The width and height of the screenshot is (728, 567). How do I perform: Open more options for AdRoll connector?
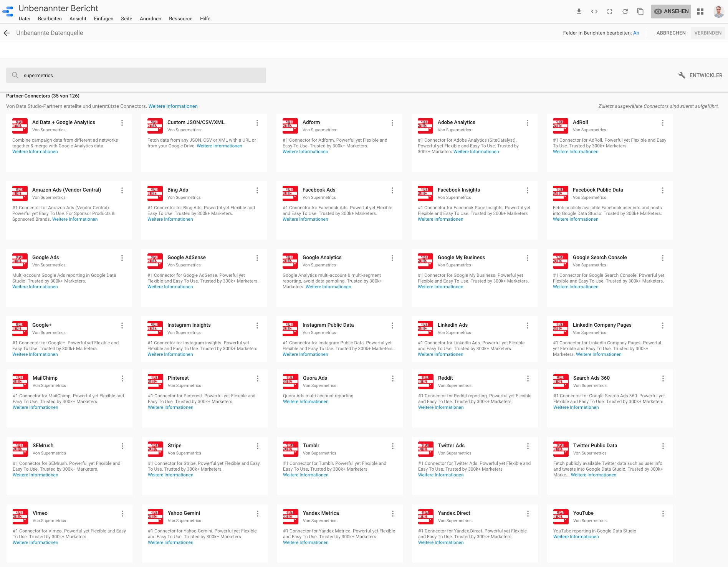click(x=663, y=123)
